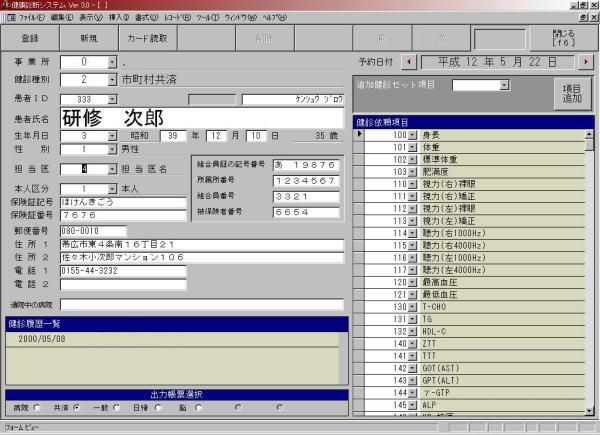
Task: Click the 通院中の病院 field
Action: (202, 305)
